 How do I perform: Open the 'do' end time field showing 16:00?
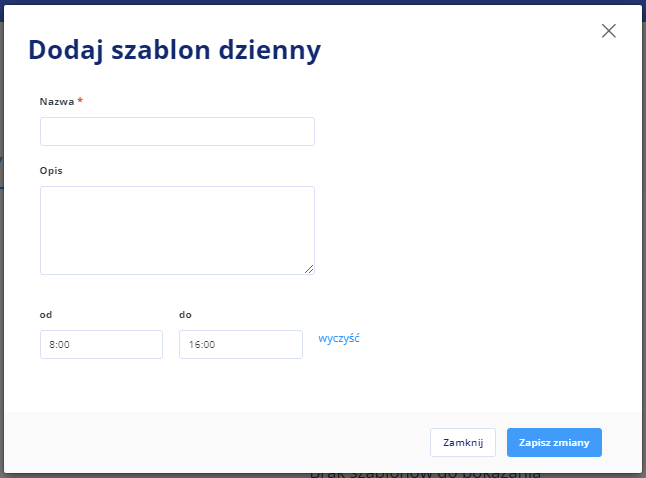(241, 344)
